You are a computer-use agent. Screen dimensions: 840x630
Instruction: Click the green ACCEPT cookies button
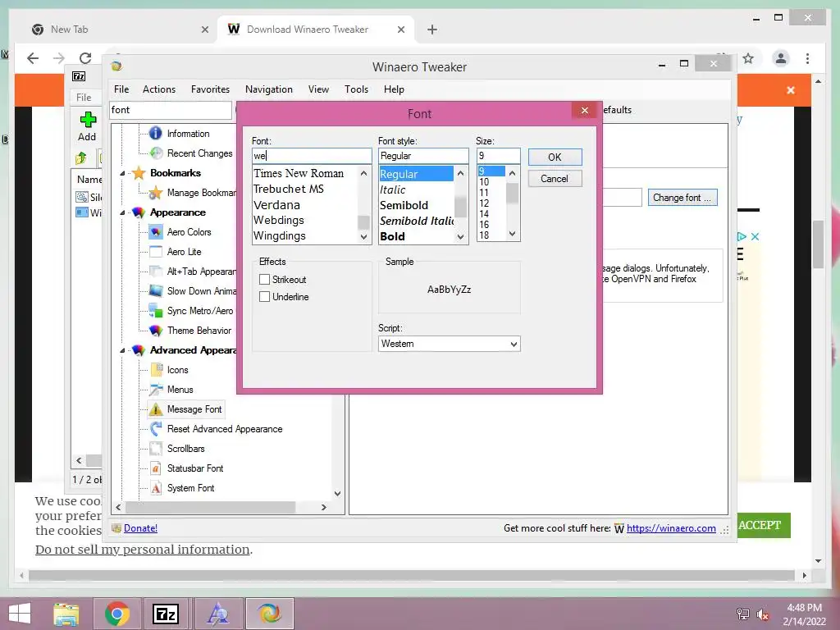[x=764, y=525]
